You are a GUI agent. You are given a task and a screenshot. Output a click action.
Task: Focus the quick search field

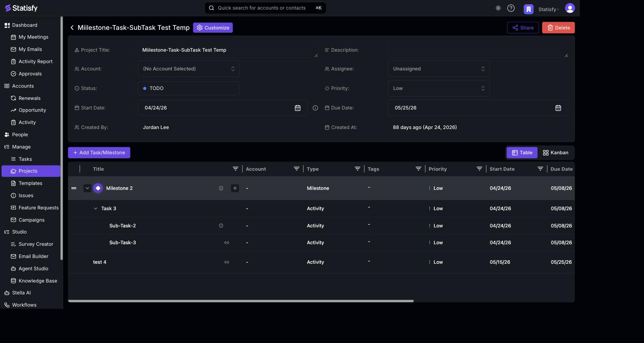pyautogui.click(x=265, y=8)
